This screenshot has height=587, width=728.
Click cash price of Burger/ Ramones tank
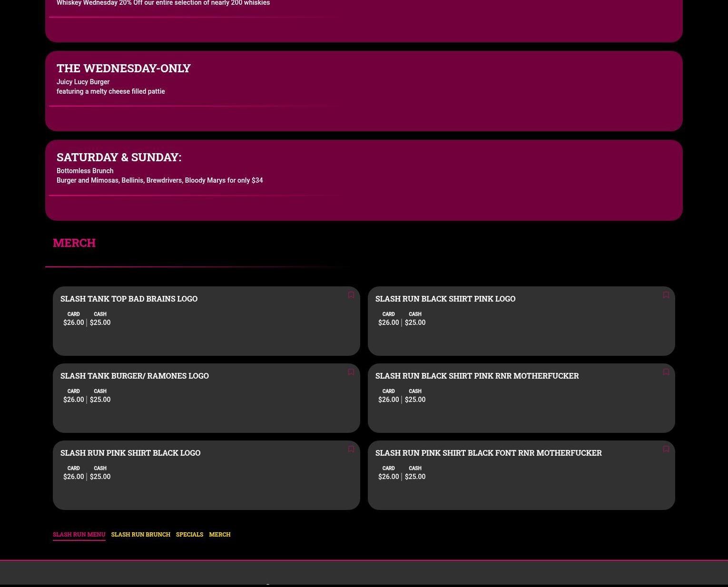[x=100, y=400]
